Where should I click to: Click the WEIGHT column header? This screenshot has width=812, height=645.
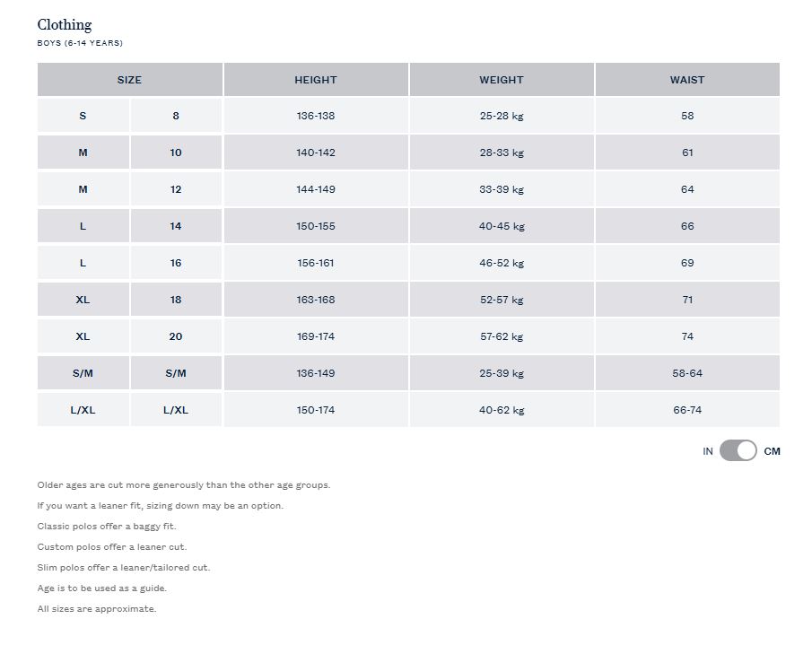(502, 80)
